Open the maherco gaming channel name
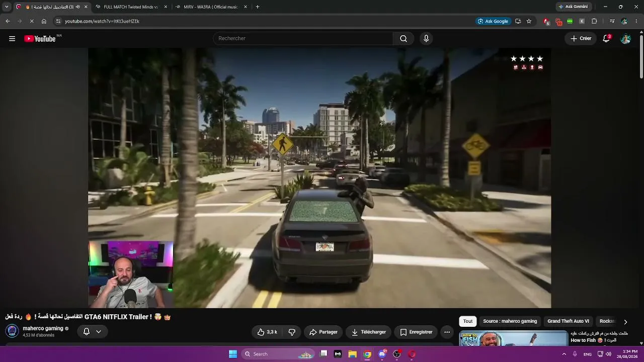This screenshot has width=644, height=362. pyautogui.click(x=43, y=328)
